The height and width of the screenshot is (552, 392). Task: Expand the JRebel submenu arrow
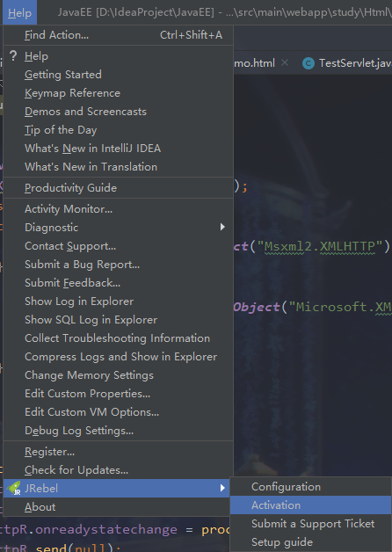click(222, 489)
